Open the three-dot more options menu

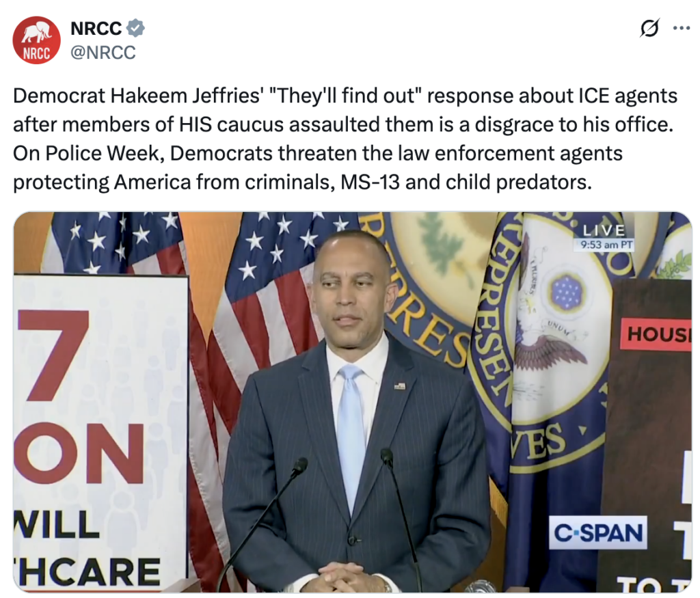coord(682,28)
